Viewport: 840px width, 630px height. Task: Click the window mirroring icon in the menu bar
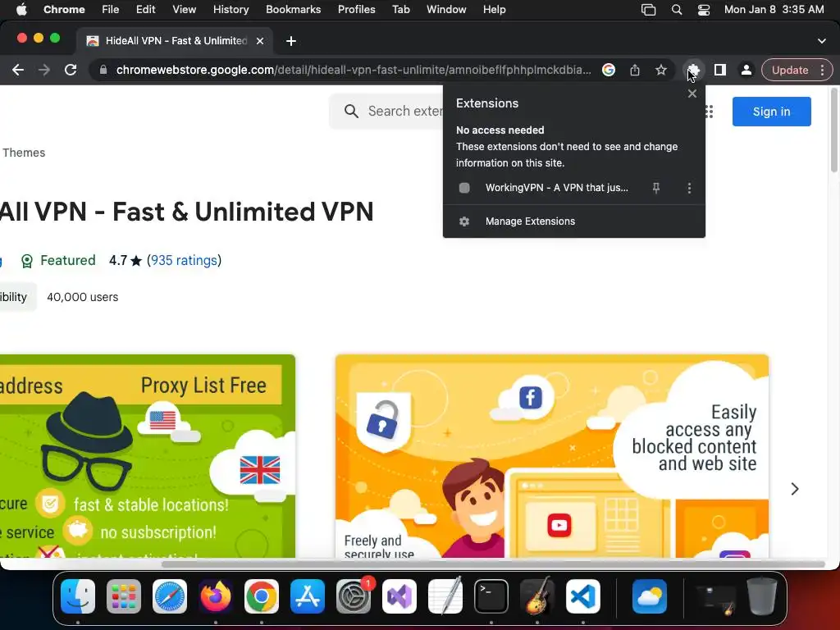point(648,10)
